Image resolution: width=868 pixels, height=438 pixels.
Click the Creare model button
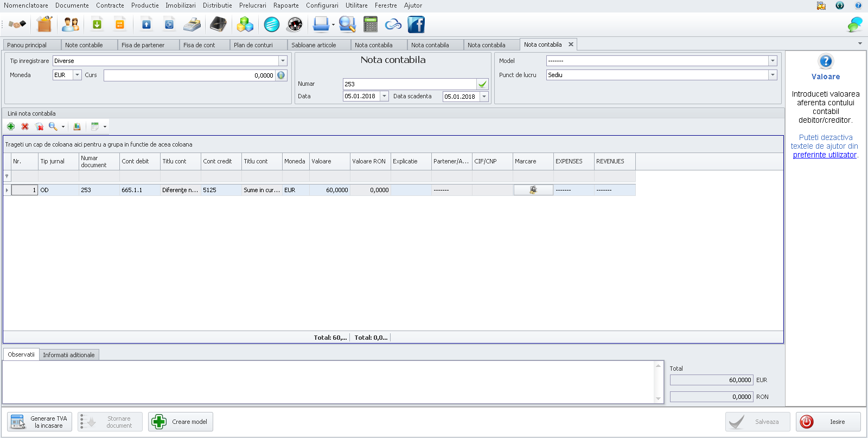[181, 422]
